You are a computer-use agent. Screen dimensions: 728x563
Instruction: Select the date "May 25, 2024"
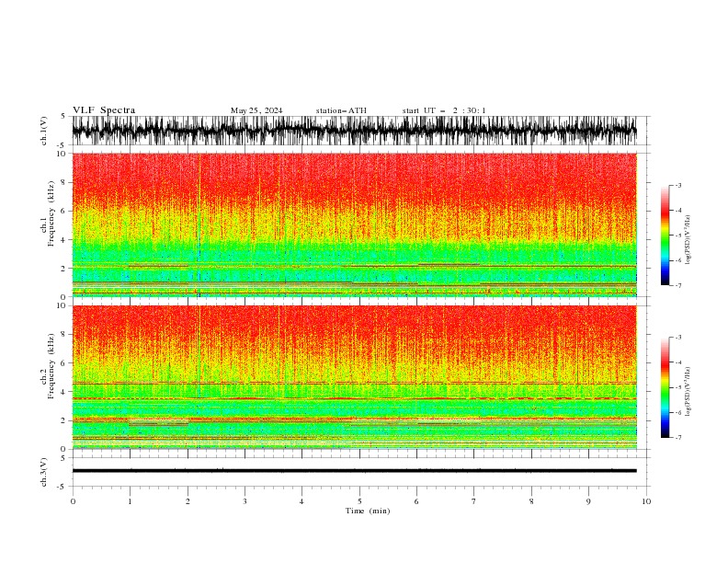pos(256,110)
